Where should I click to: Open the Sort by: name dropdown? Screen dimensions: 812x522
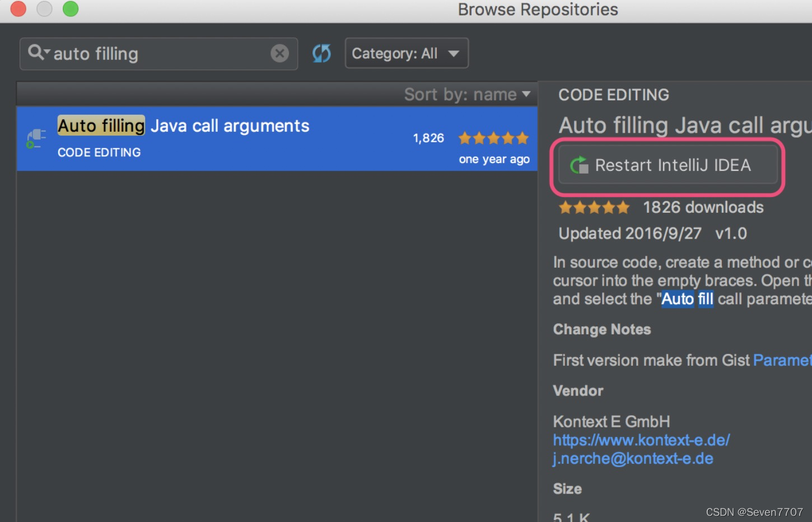[468, 94]
